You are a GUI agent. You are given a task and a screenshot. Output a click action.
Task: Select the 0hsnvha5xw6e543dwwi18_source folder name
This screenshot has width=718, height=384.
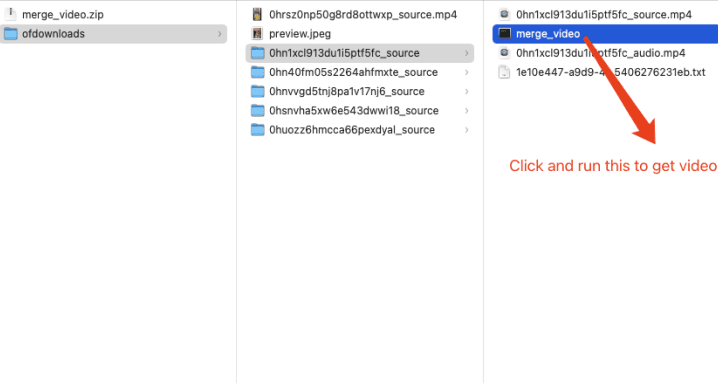(354, 111)
